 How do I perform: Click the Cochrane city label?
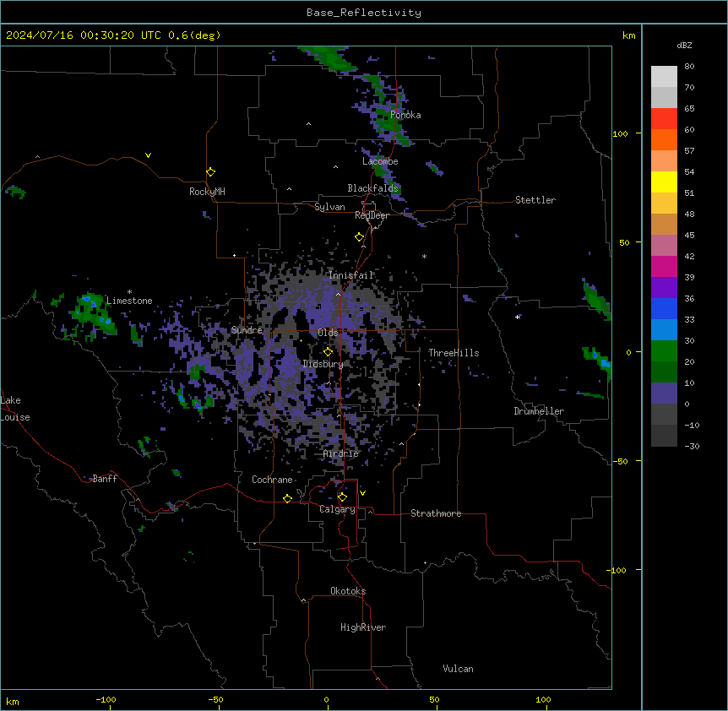click(272, 480)
